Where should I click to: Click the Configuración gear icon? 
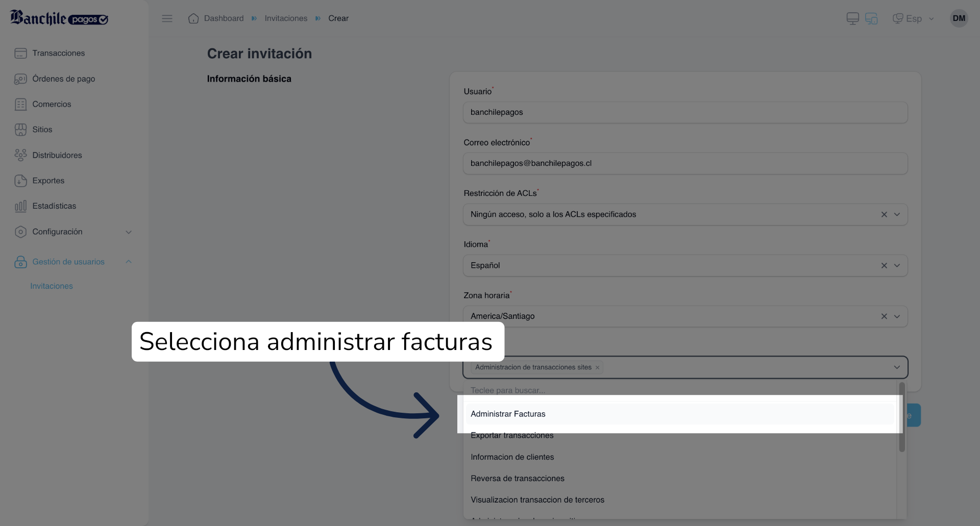click(20, 232)
